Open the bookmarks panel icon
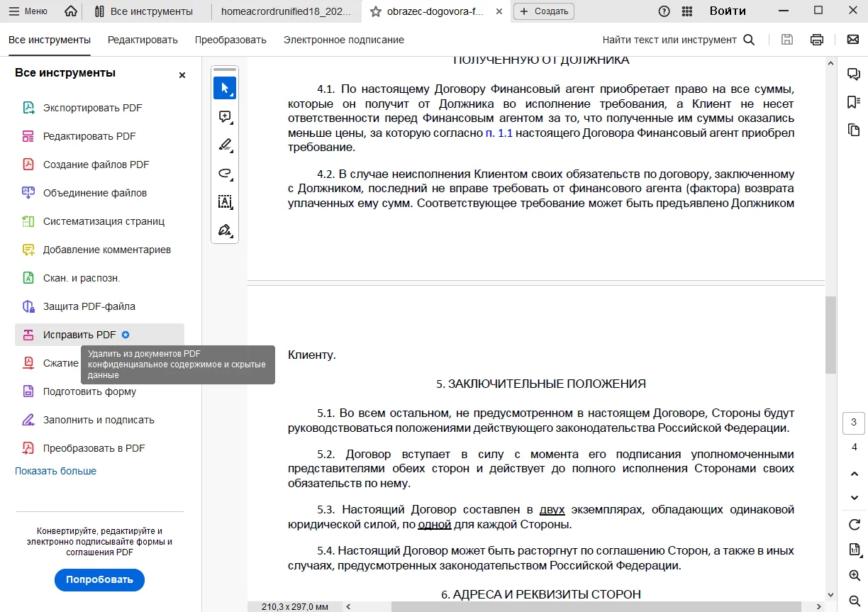The height and width of the screenshot is (612, 868). coord(854,102)
